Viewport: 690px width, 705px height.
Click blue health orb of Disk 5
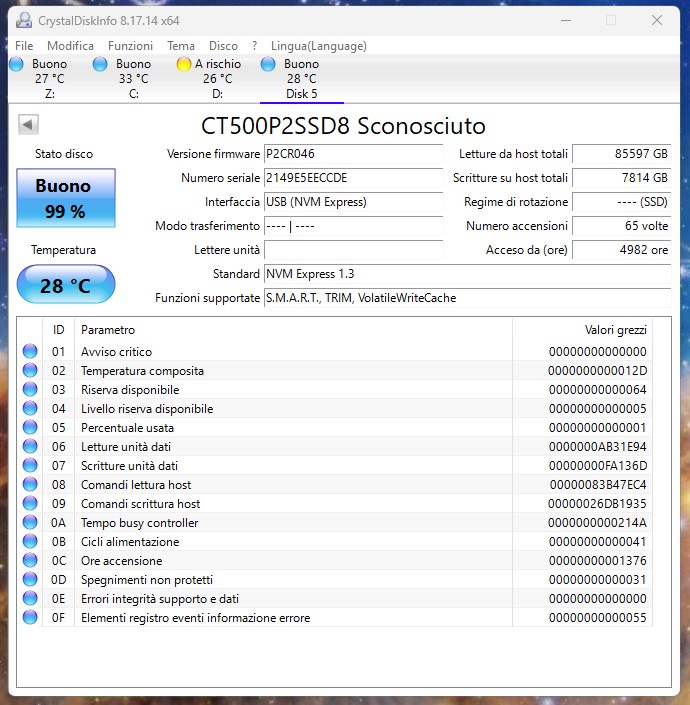click(268, 64)
